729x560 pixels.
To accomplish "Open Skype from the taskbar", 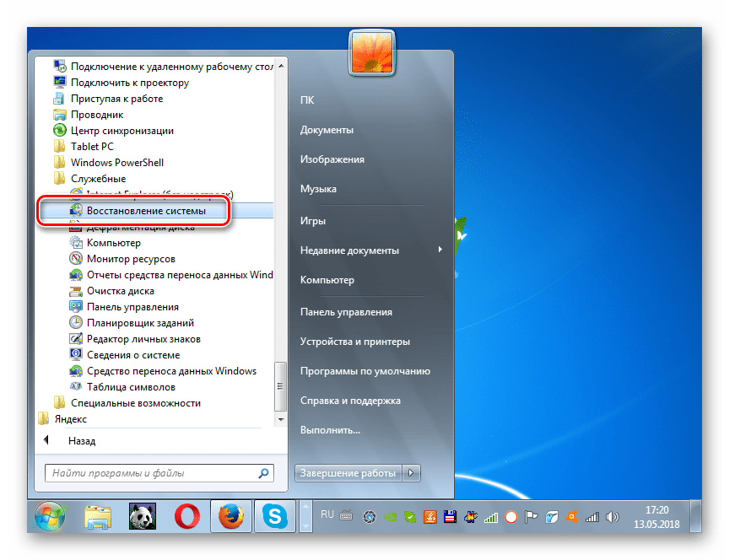I will [275, 516].
